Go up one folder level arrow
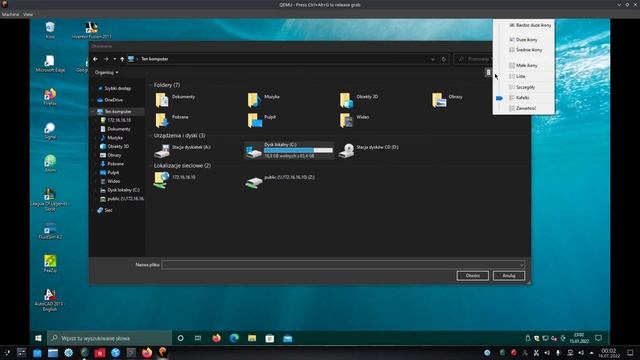640x360 pixels. pos(122,59)
